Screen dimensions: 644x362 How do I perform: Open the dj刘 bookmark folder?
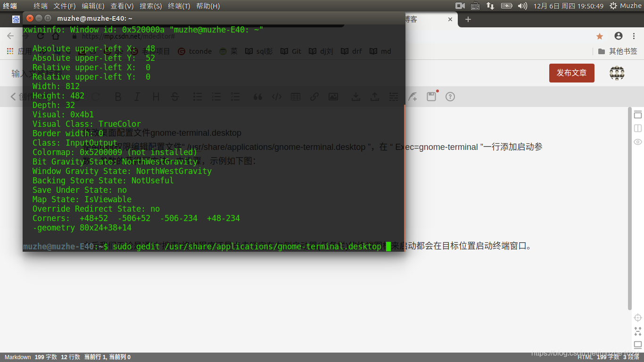coord(321,51)
